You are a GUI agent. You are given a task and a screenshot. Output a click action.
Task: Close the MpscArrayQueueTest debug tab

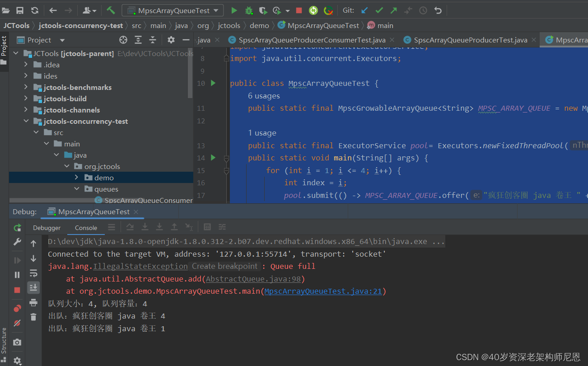136,212
